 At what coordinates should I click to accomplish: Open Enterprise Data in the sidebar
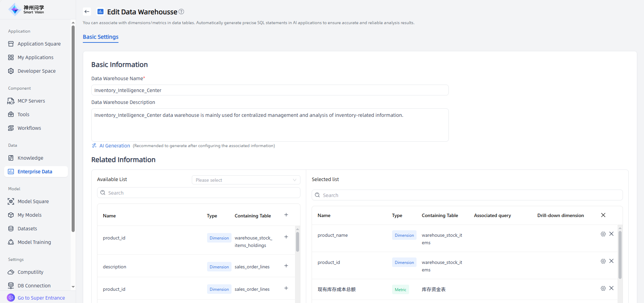point(35,172)
